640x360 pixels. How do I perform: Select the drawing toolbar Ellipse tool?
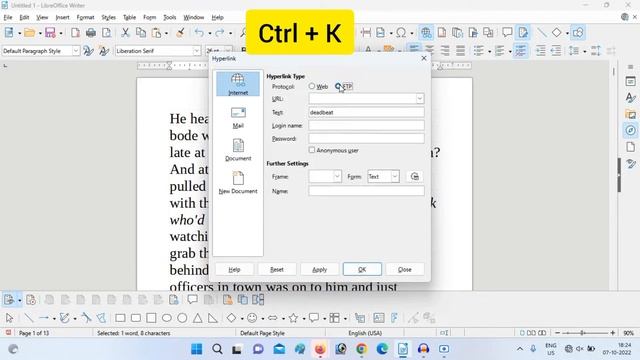click(x=167, y=318)
